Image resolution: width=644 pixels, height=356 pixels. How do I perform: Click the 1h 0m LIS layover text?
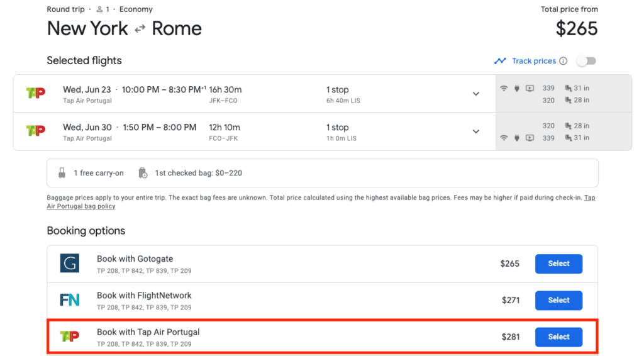(341, 138)
